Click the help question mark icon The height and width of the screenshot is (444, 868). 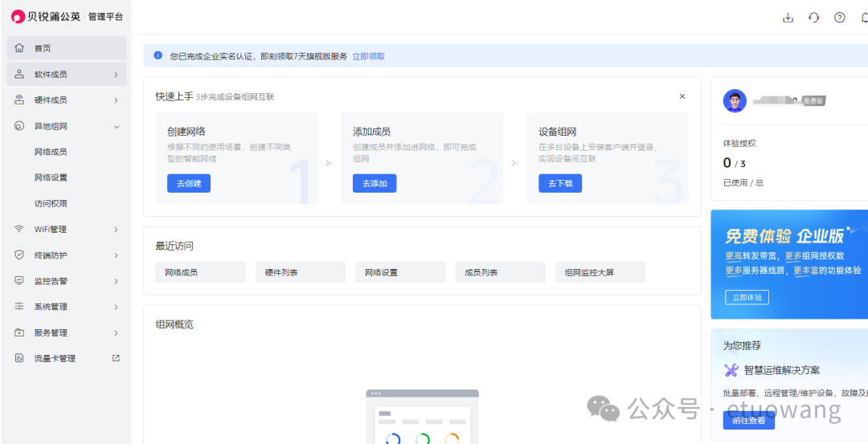pyautogui.click(x=840, y=18)
